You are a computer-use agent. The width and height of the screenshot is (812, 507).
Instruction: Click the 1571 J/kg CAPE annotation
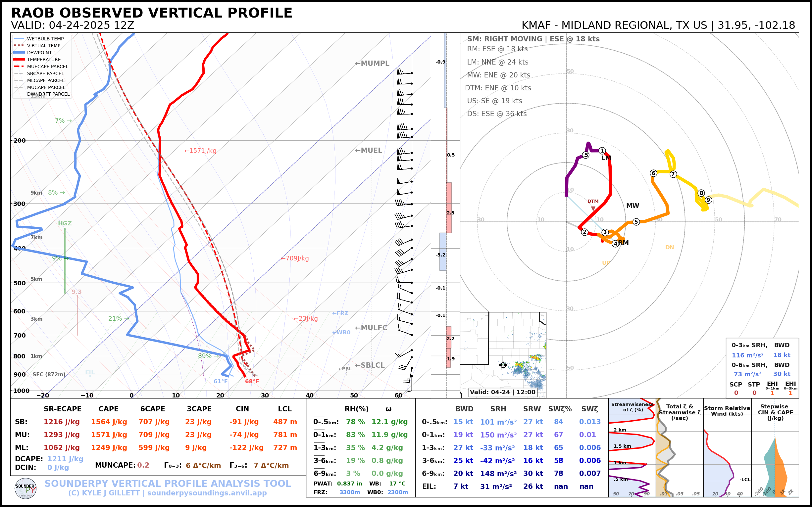(200, 151)
